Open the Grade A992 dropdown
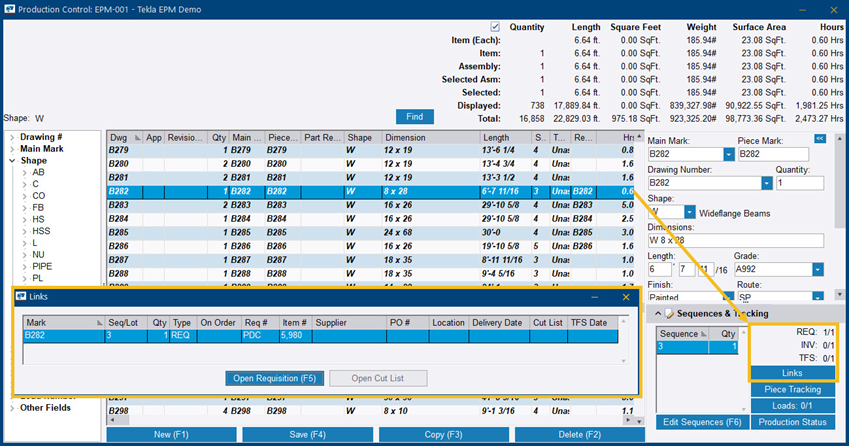This screenshot has width=849, height=446. click(817, 269)
